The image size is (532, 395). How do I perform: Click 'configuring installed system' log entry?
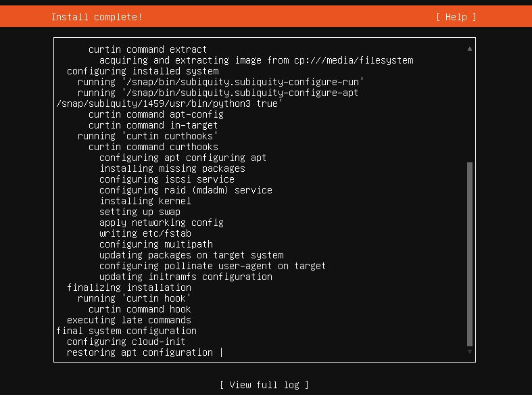pos(143,71)
